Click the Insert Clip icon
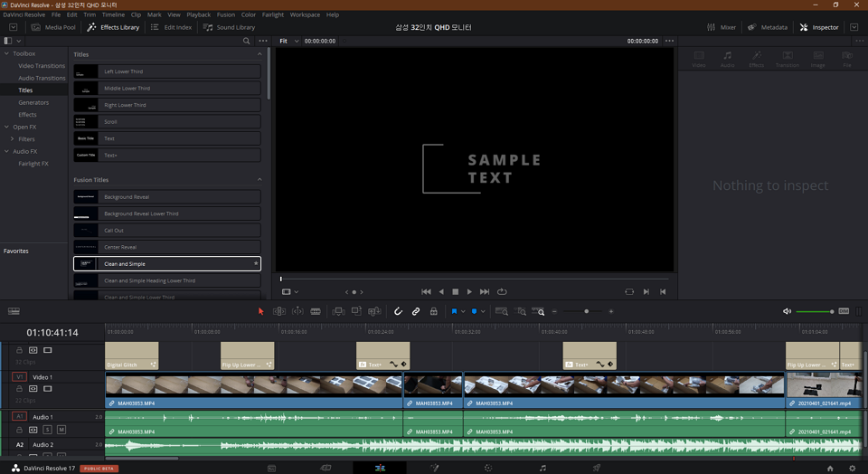868x474 pixels. pyautogui.click(x=338, y=311)
